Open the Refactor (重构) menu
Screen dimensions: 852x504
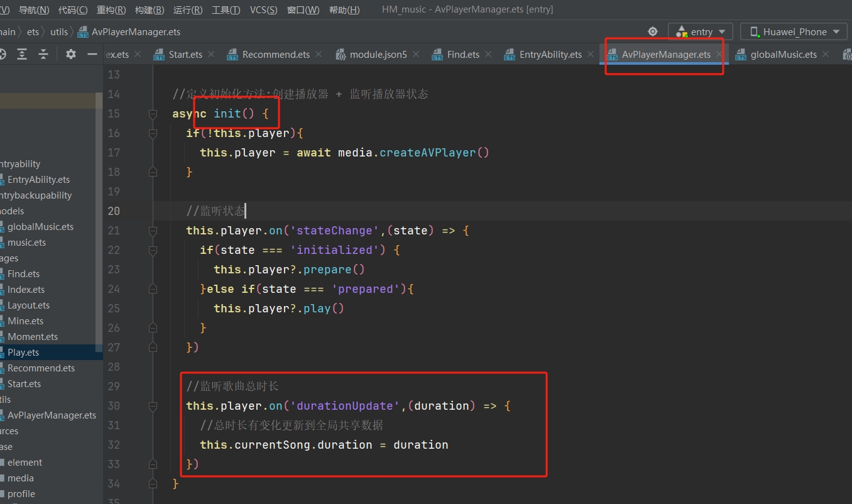pyautogui.click(x=111, y=10)
